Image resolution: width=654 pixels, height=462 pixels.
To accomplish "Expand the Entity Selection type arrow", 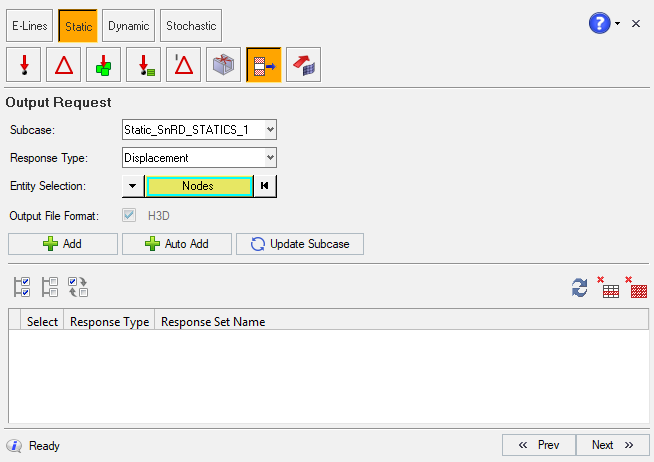I will pyautogui.click(x=133, y=186).
